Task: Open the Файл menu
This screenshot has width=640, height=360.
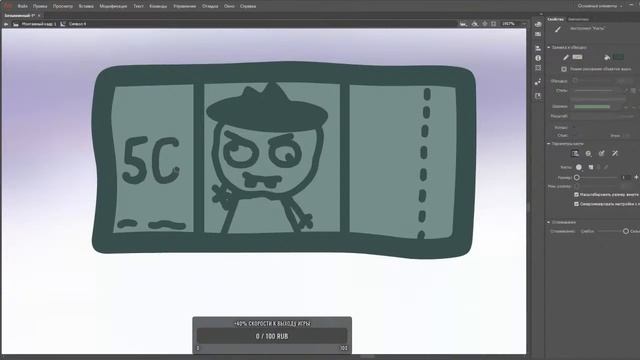Action: (22, 6)
